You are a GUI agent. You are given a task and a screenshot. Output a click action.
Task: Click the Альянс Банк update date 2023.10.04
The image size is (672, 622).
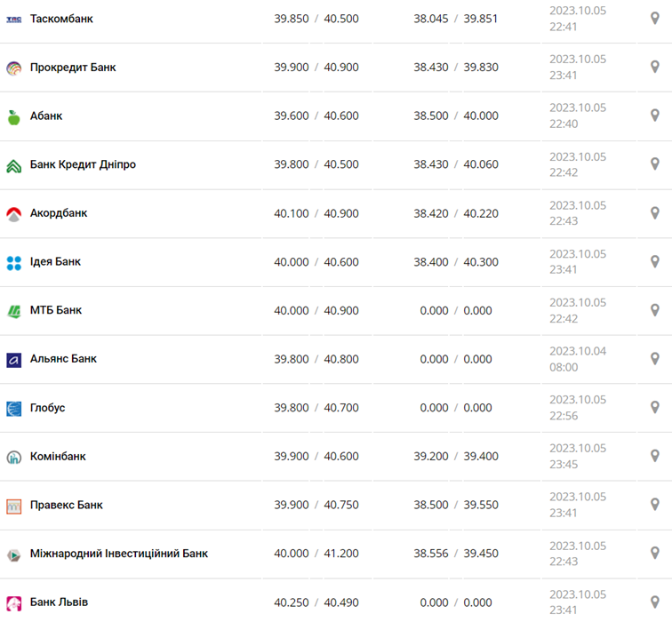tap(578, 351)
